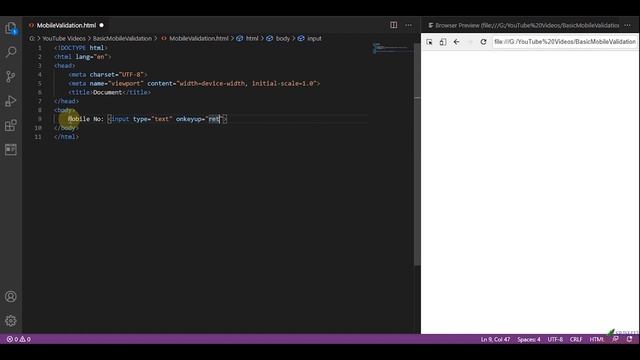
Task: Click 'charset' attribute on line 4
Action: (102, 74)
